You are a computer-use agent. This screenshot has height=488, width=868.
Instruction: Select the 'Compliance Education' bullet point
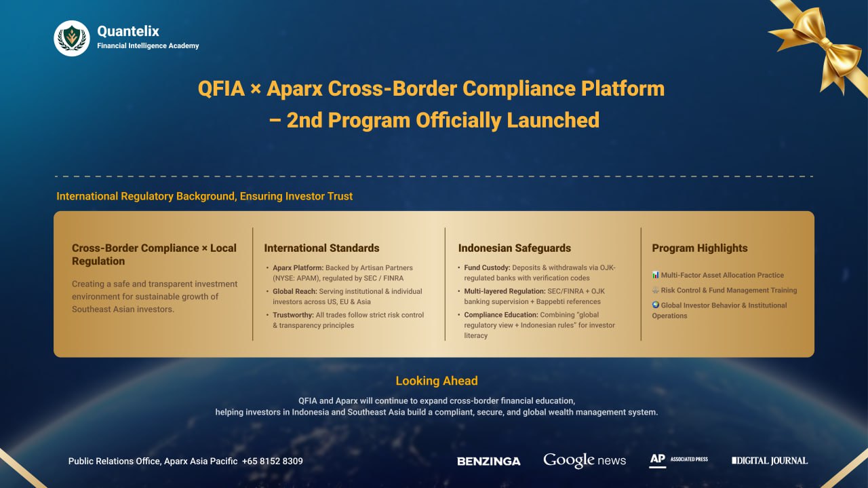(x=537, y=325)
